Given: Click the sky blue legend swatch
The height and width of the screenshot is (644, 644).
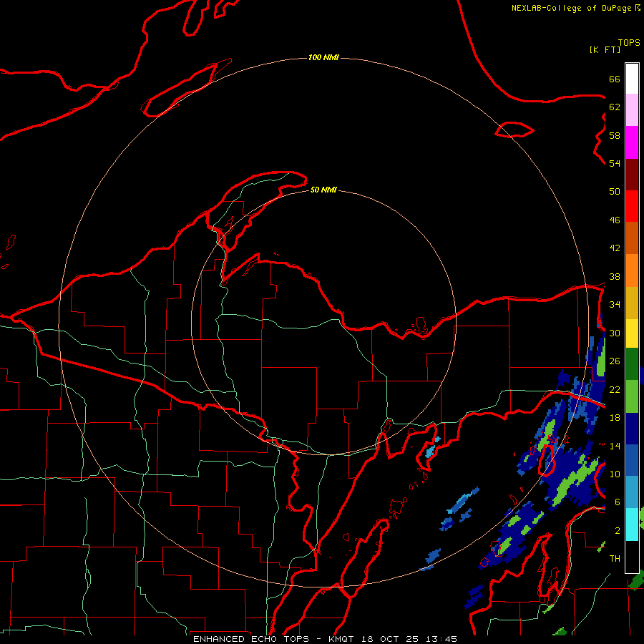Looking at the screenshot, I should coord(632,492).
